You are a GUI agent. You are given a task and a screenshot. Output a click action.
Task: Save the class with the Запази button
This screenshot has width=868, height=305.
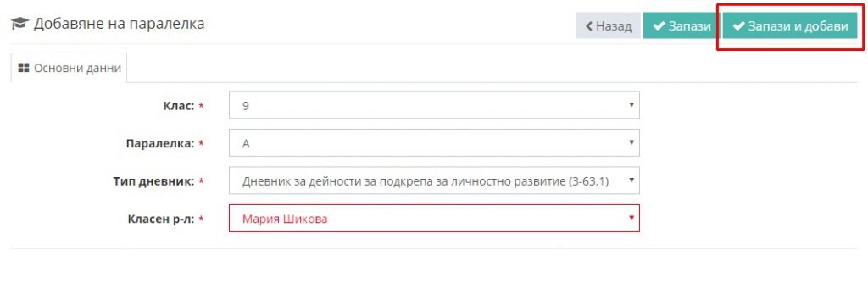pos(682,26)
